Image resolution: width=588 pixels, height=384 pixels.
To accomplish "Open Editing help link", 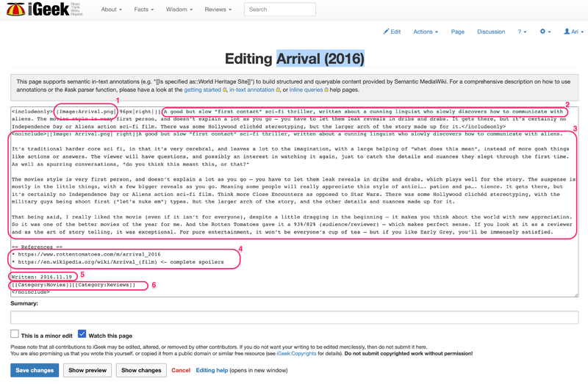I will click(212, 370).
